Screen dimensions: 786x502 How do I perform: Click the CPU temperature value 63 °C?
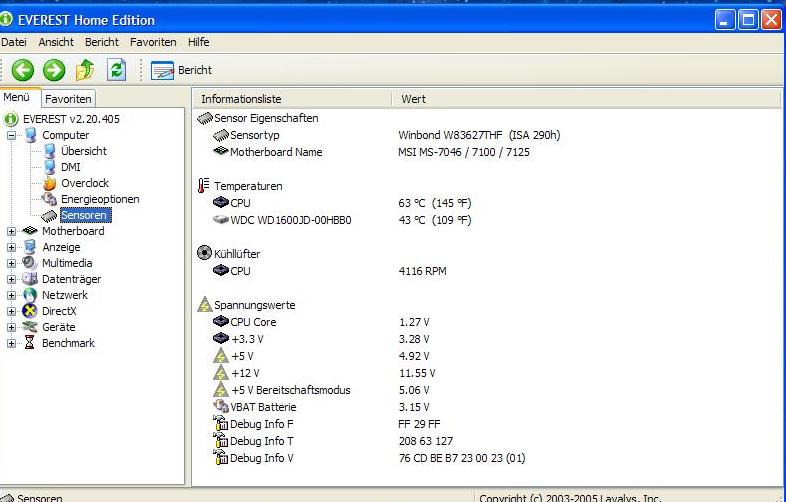pyautogui.click(x=435, y=203)
